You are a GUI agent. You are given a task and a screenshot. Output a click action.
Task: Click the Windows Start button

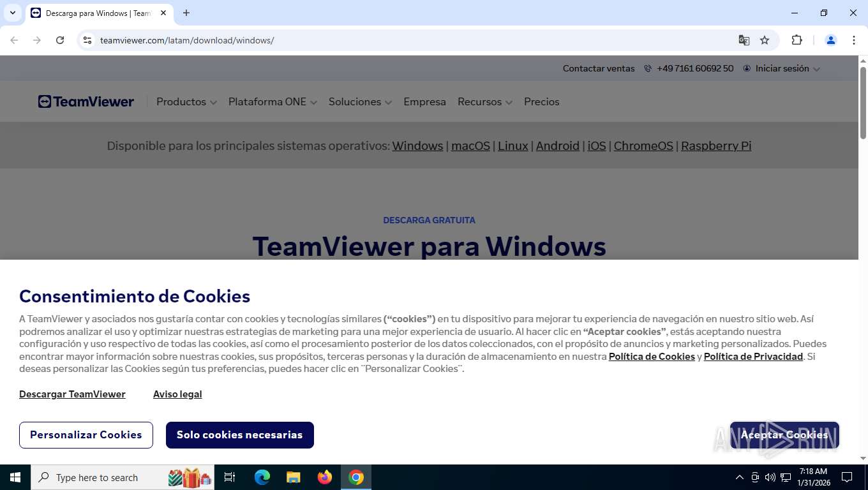(15, 477)
